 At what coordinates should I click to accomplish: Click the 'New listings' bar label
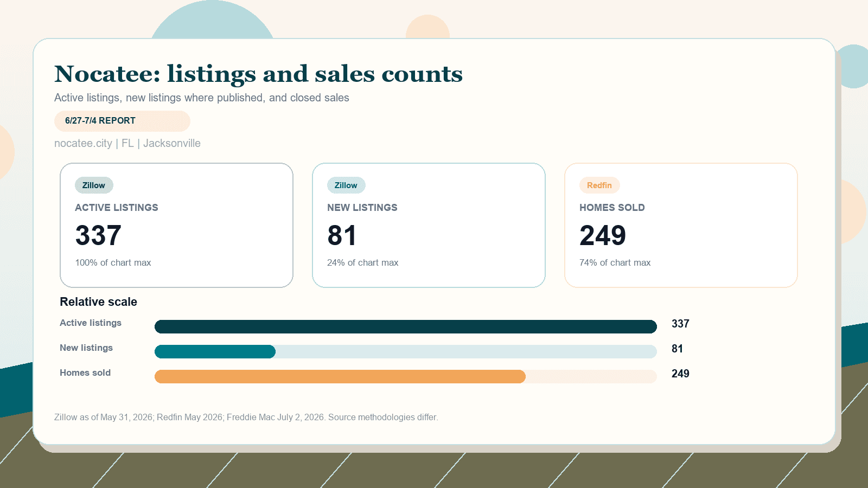[86, 348]
